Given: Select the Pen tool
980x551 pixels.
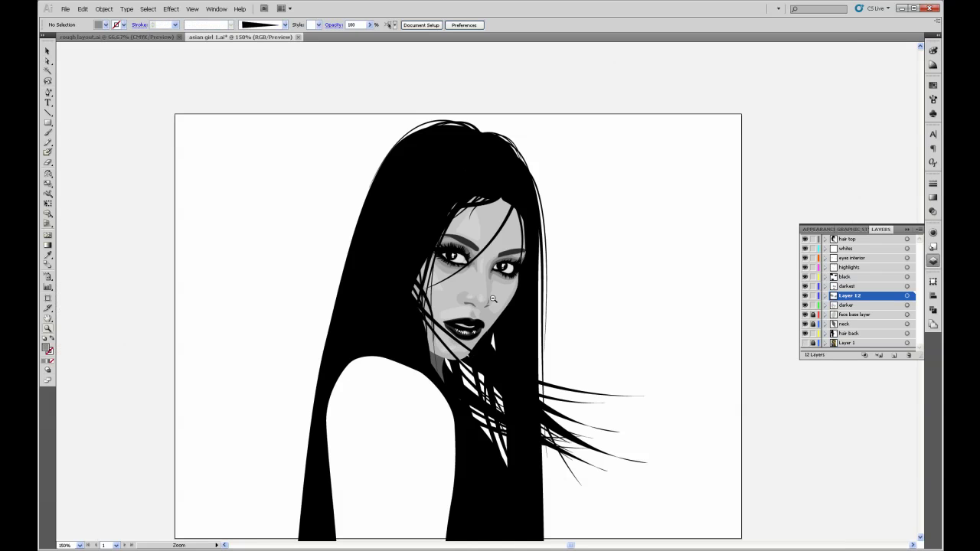Looking at the screenshot, I should 47,92.
